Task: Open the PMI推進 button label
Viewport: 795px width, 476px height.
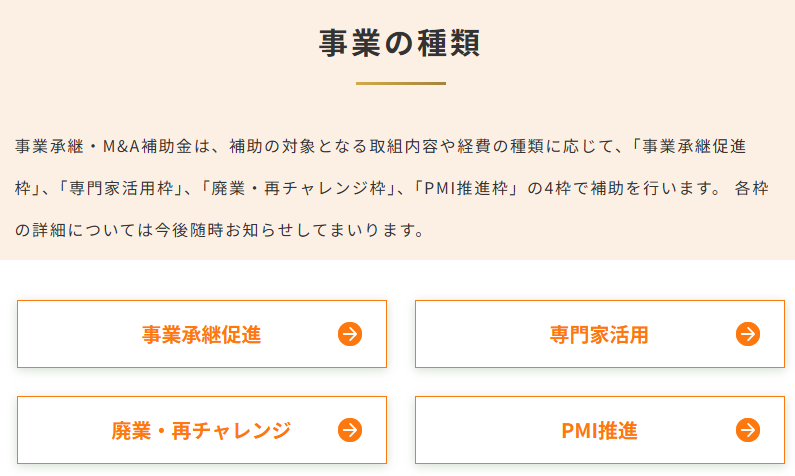Action: [599, 431]
